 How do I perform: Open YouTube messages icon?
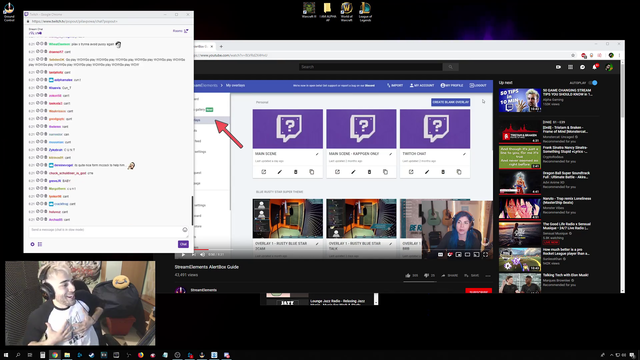[x=582, y=67]
